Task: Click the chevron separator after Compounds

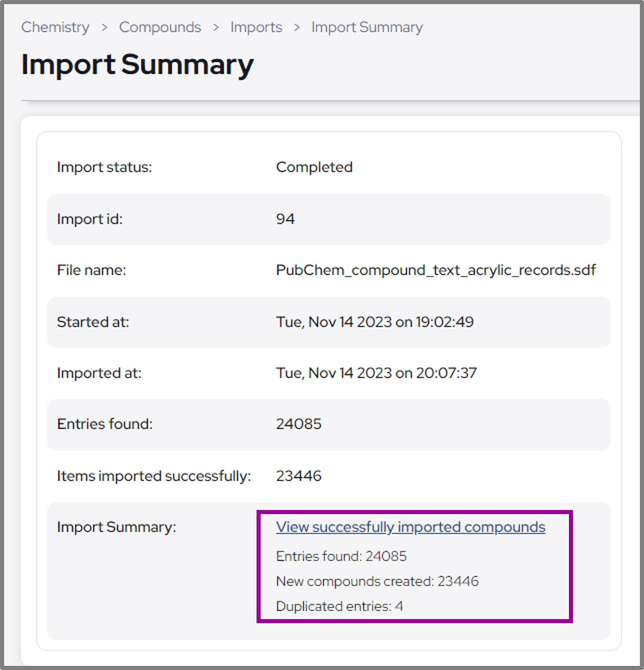Action: (x=216, y=28)
